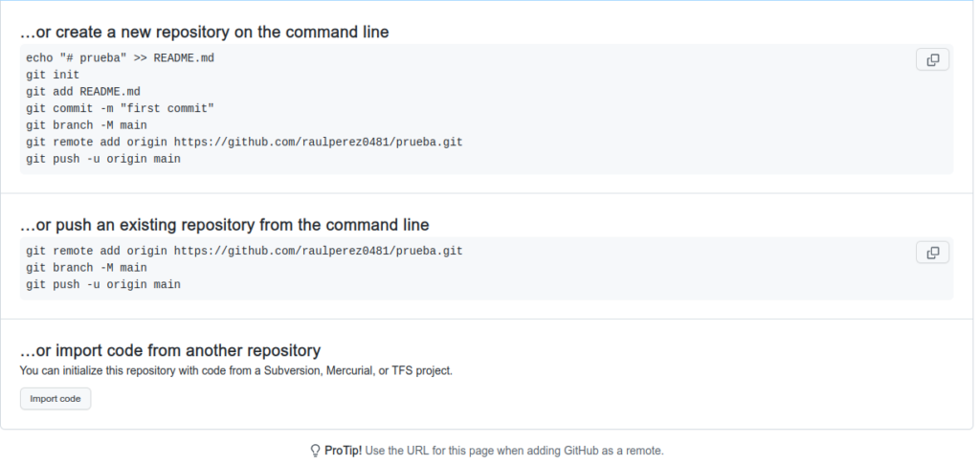Click 'git remote add origin' line in create section
Image resolution: width=980 pixels, height=465 pixels.
(244, 143)
